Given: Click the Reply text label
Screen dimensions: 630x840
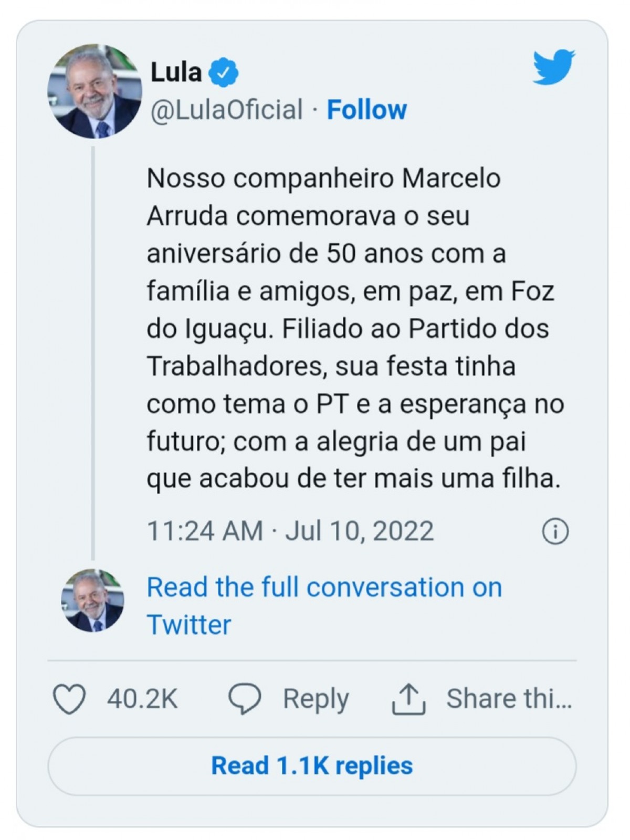Looking at the screenshot, I should coord(316,700).
